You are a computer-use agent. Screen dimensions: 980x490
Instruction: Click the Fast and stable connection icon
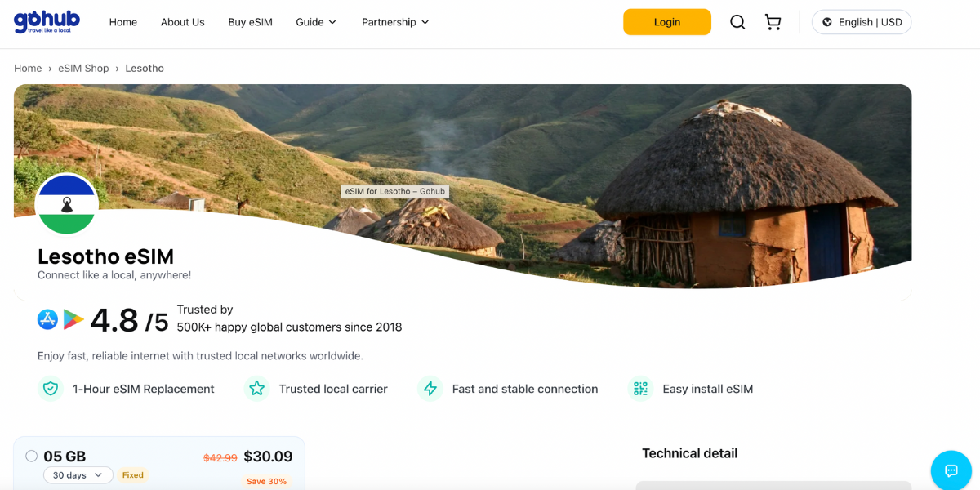pyautogui.click(x=430, y=389)
